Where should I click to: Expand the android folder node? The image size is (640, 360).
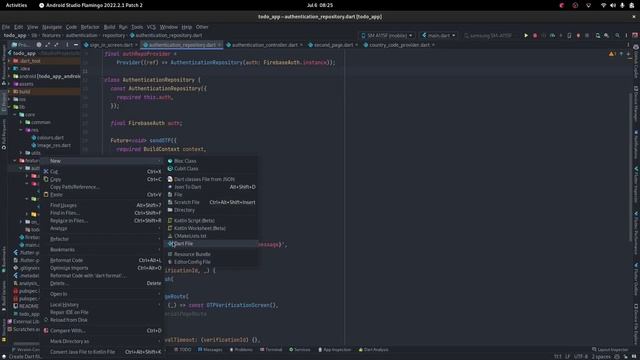(9, 76)
